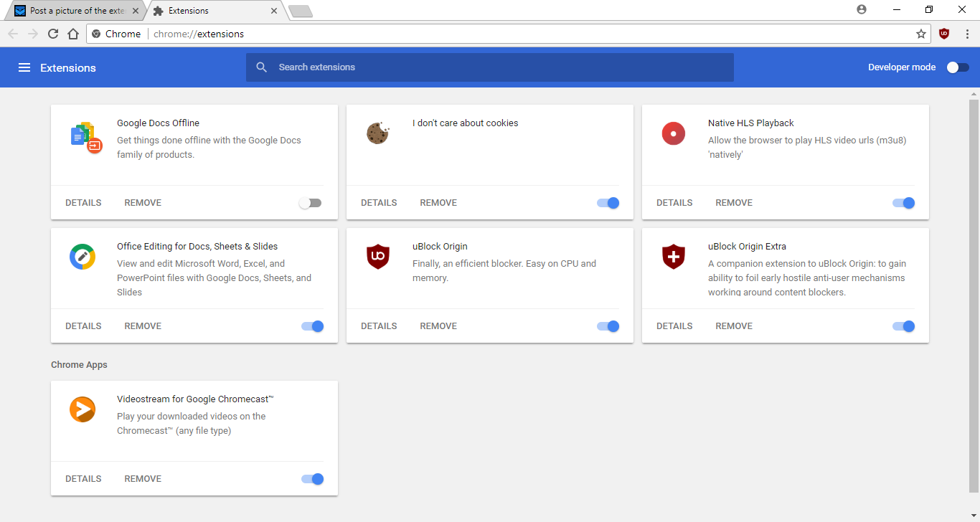Click the Office Editing extension icon

coord(83,257)
